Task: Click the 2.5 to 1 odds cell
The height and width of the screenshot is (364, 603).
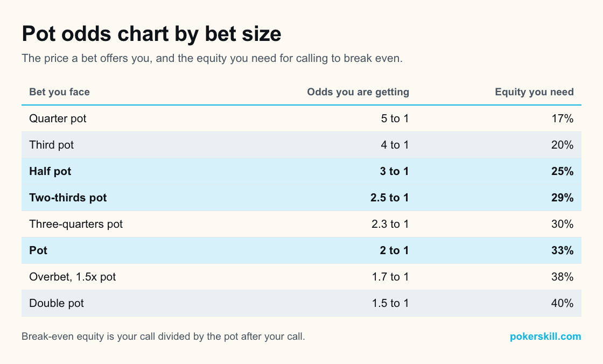Action: 390,198
